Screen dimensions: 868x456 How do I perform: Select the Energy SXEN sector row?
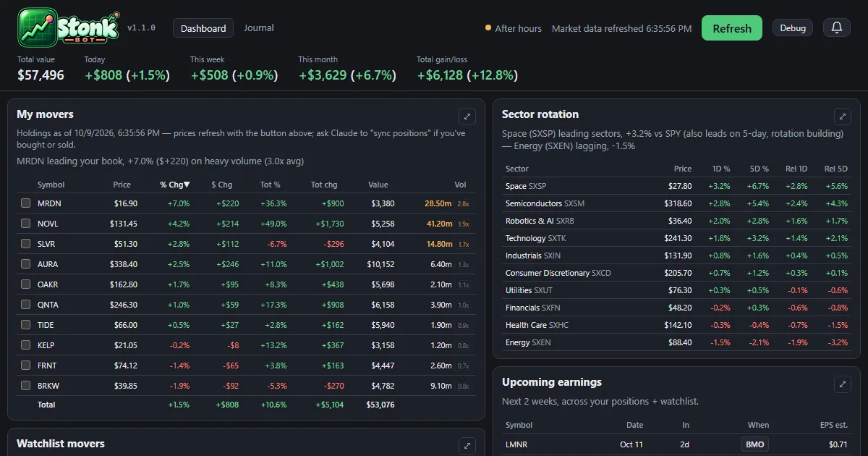point(676,342)
